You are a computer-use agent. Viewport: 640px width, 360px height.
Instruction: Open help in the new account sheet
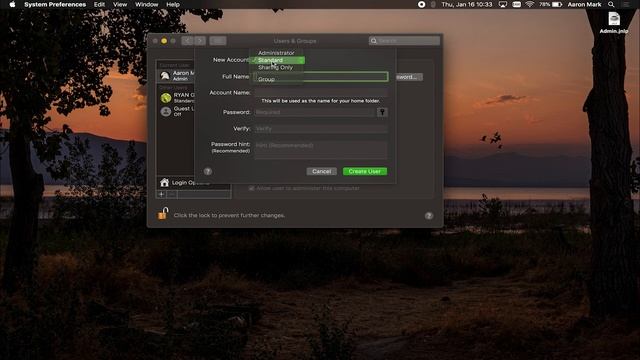tap(208, 171)
